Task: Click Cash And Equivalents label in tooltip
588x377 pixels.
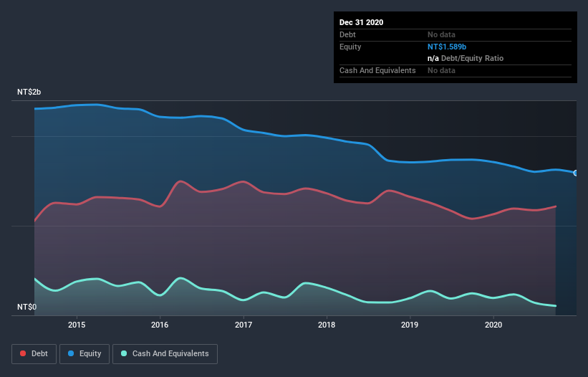Action: coord(377,70)
